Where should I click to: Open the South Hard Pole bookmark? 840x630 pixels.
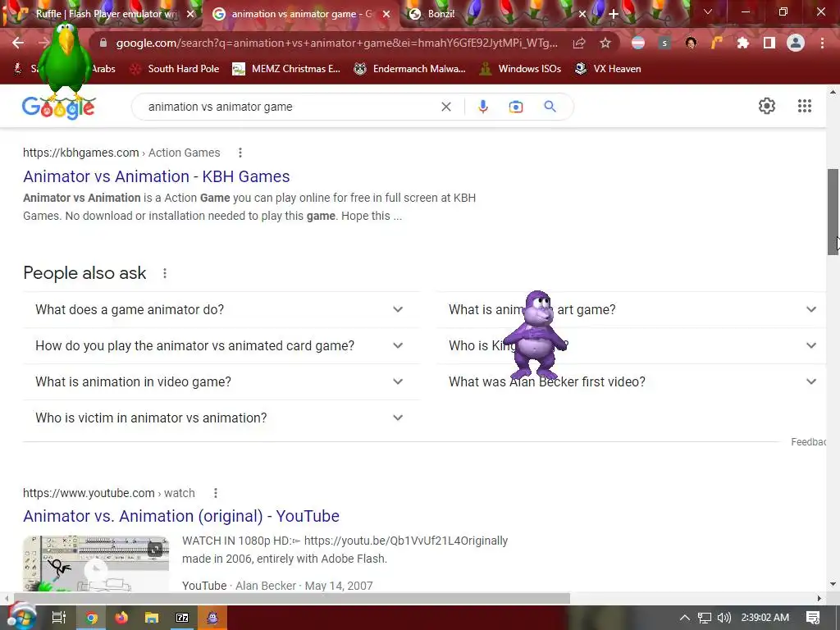click(x=175, y=69)
